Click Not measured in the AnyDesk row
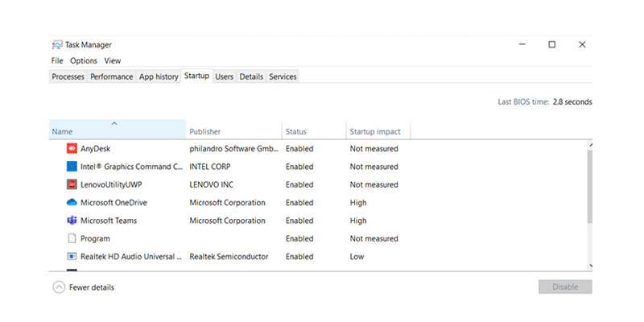The image size is (644, 322). [x=374, y=149]
